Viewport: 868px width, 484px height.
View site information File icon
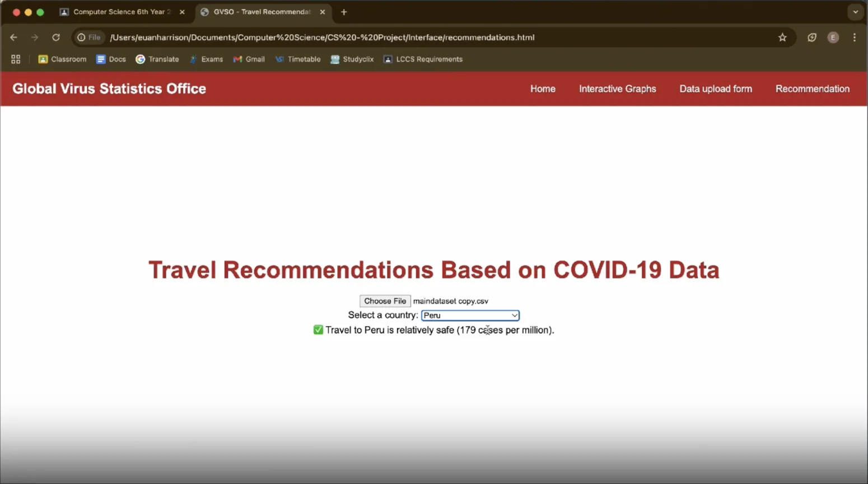click(90, 38)
